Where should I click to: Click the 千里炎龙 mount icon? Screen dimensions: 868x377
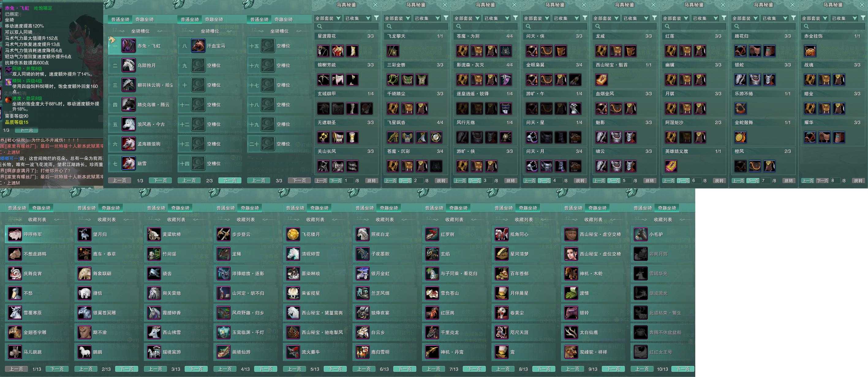pyautogui.click(x=432, y=333)
